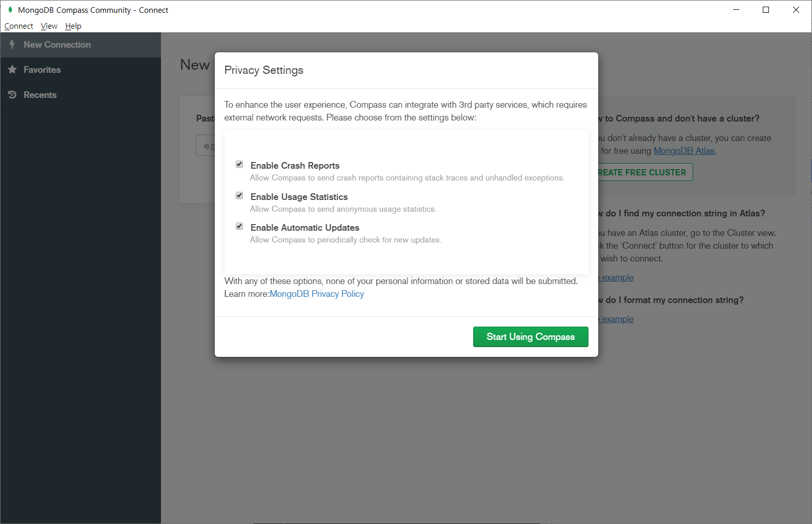
Task: Open example link under Atlas connection string question
Action: coord(616,277)
